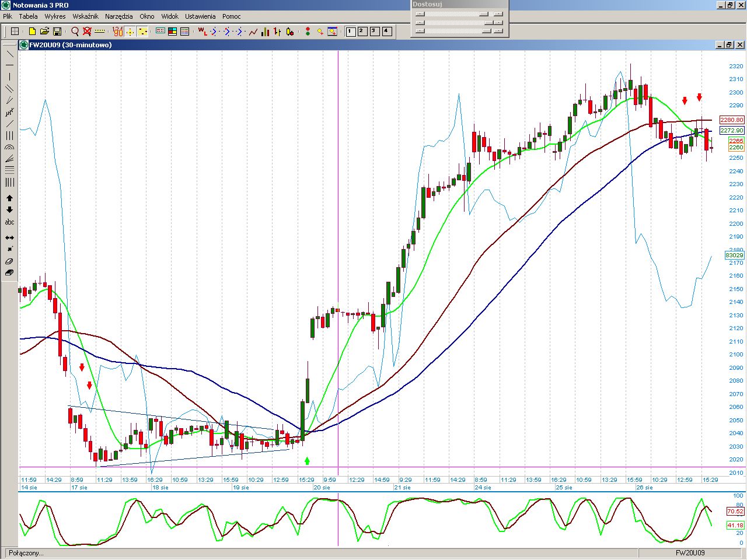Switch to workspace layout 2
This screenshot has width=747, height=560.
[362, 32]
